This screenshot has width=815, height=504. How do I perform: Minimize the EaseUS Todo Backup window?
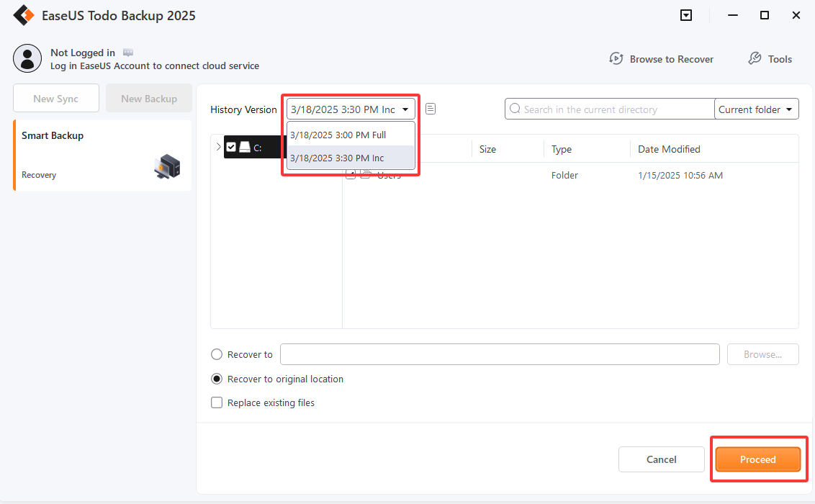click(x=733, y=15)
